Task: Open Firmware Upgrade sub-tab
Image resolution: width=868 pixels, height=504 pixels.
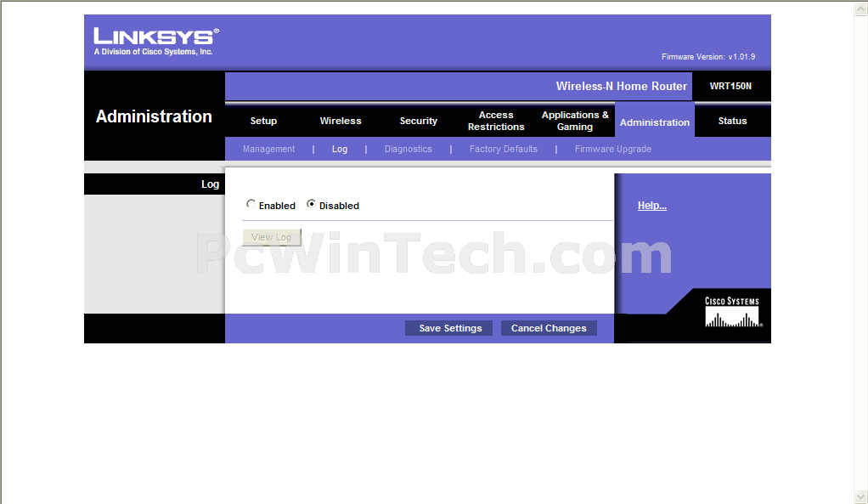Action: [613, 149]
